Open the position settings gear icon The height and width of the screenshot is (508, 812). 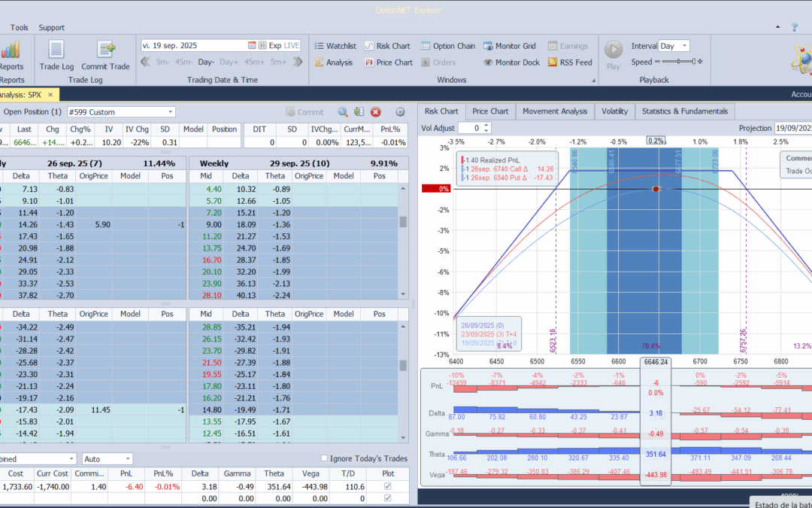[400, 112]
